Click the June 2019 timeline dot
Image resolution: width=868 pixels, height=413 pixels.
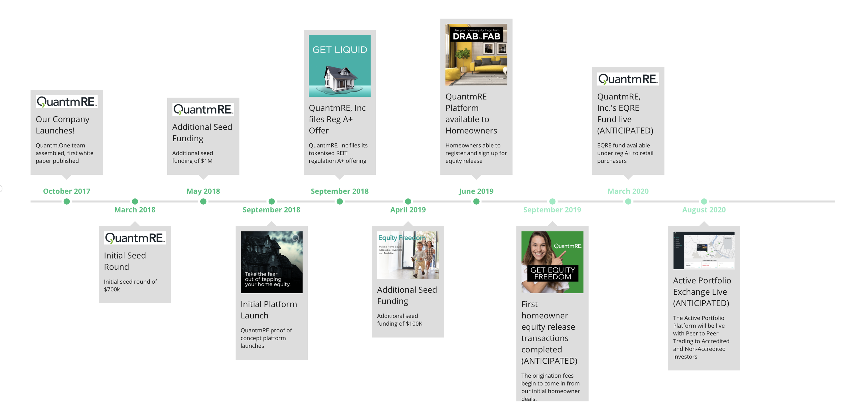click(476, 201)
